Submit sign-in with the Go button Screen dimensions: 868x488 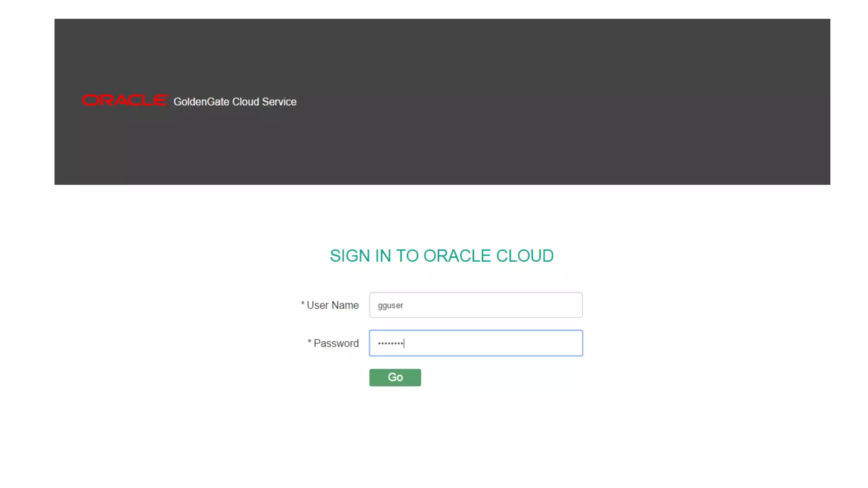tap(395, 377)
